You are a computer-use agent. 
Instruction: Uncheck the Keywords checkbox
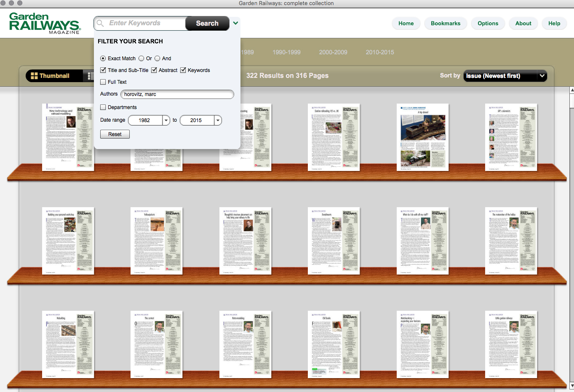click(x=183, y=70)
